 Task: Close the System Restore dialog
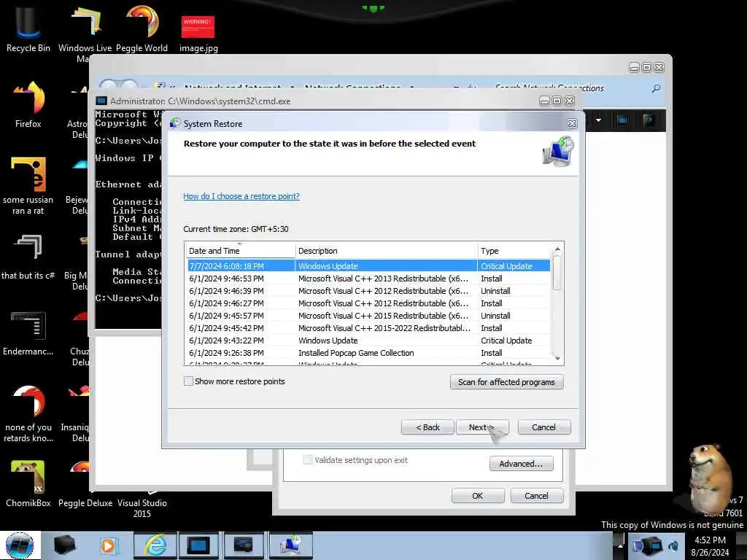[x=572, y=124]
